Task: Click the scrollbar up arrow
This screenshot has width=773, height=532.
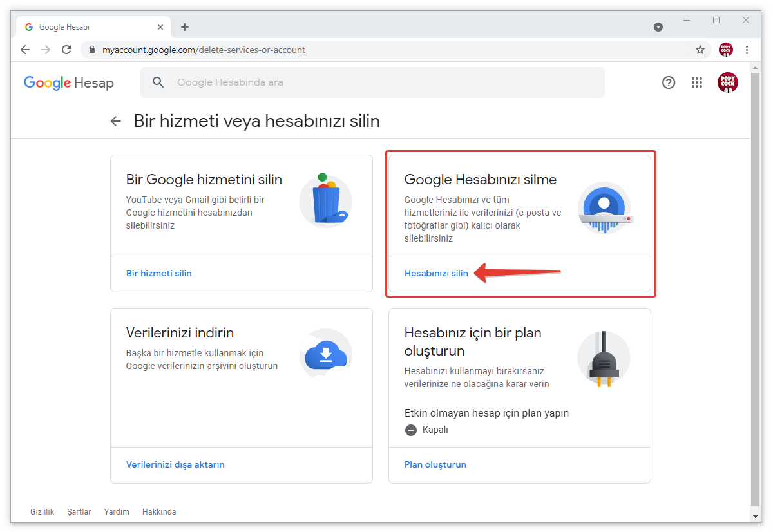Action: point(756,67)
